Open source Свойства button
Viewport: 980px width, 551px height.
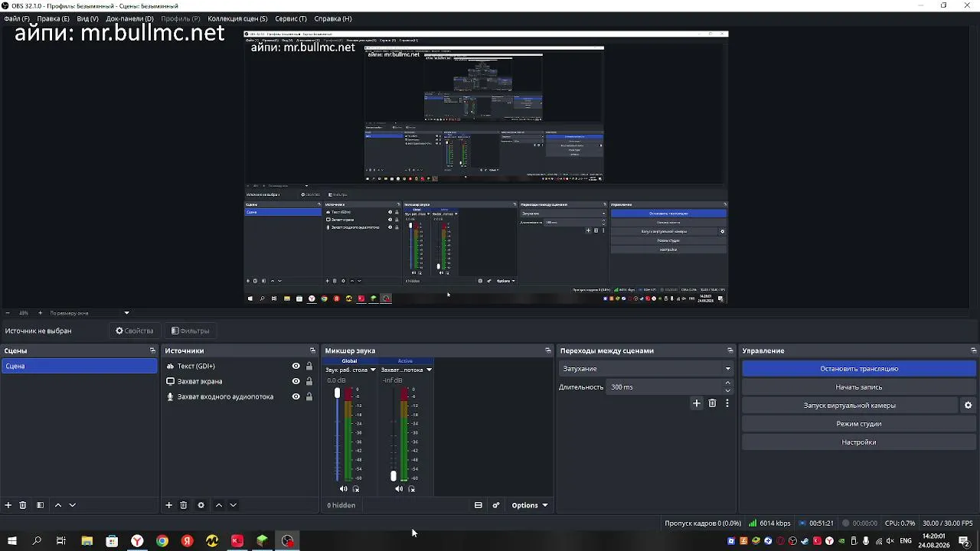pos(135,331)
